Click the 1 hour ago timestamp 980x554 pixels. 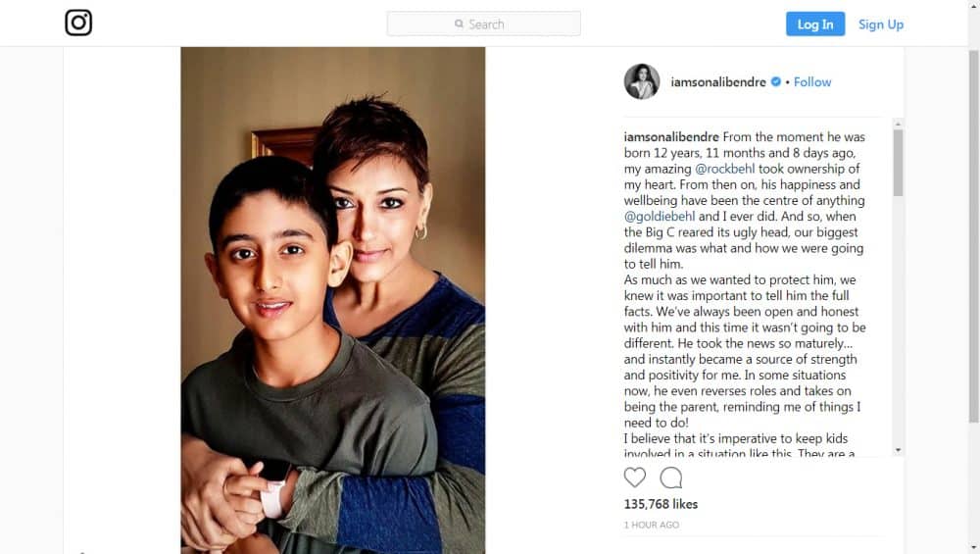[x=652, y=526]
